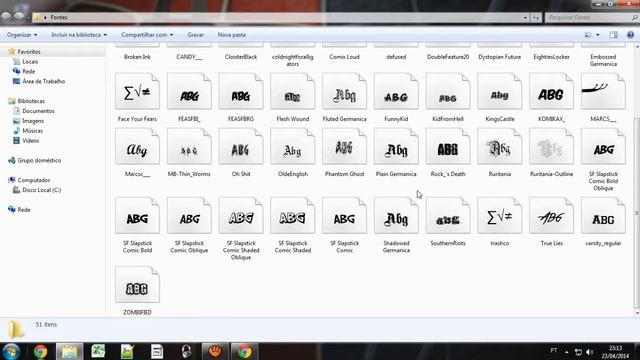Viewport: 640px width, 360px height.
Task: Select the Ruritania font icon
Action: coord(500,146)
